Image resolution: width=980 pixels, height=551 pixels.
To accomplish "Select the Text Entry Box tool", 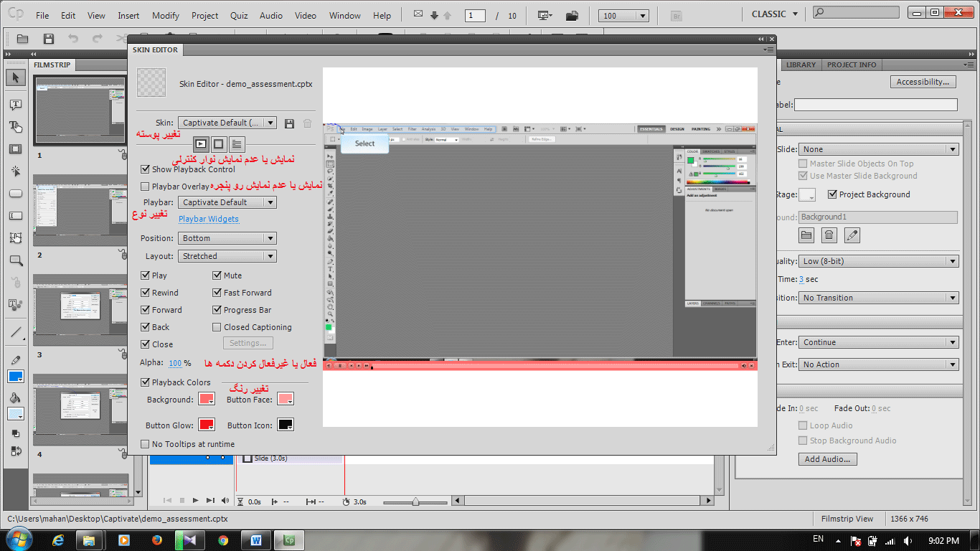I will point(15,216).
